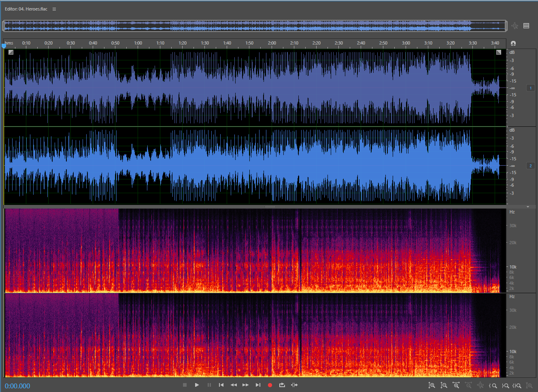Image resolution: width=538 pixels, height=392 pixels.
Task: Toggle channel 2 enable button
Action: point(530,166)
